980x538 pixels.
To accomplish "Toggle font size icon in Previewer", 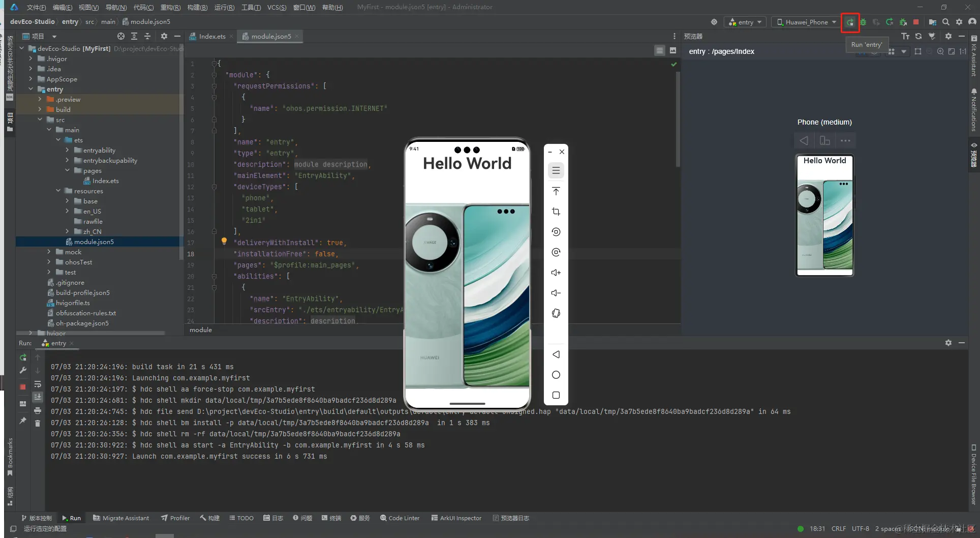I will (x=905, y=37).
